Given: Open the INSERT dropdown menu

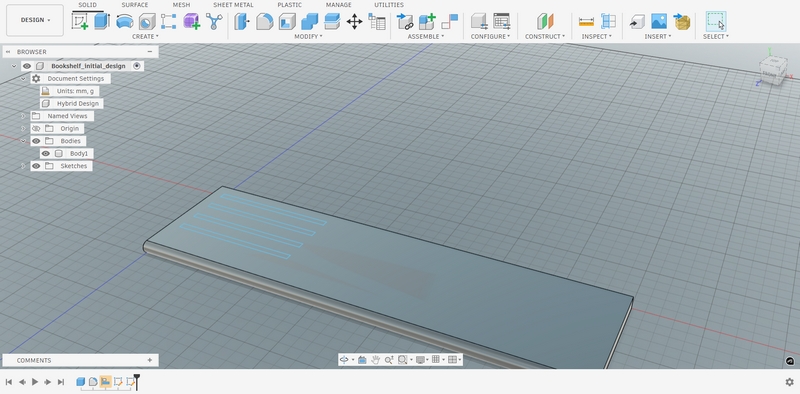Looking at the screenshot, I should coord(658,36).
